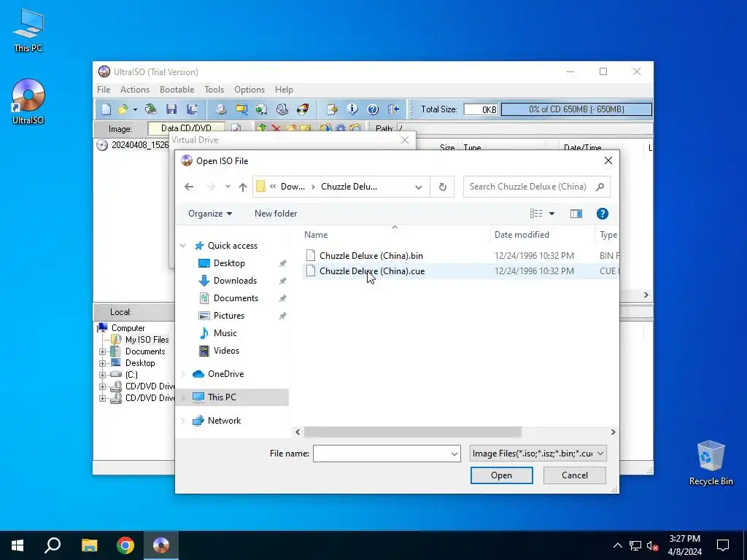The image size is (747, 560).
Task: Click the Save floppy disk icon
Action: point(171,109)
